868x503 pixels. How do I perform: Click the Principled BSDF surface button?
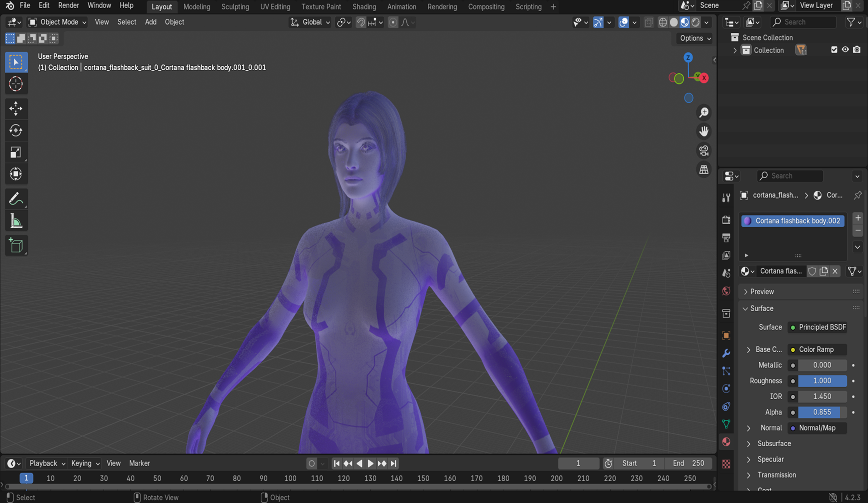[x=817, y=327]
